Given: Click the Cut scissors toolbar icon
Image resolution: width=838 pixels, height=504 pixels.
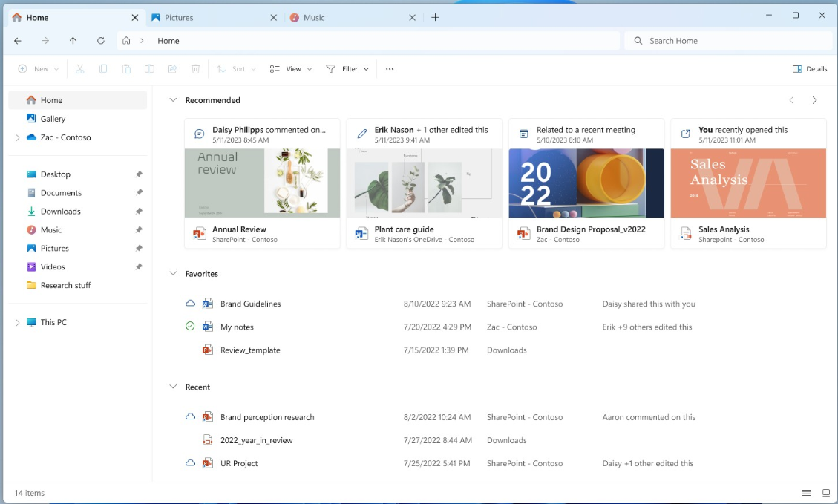Looking at the screenshot, I should (80, 69).
